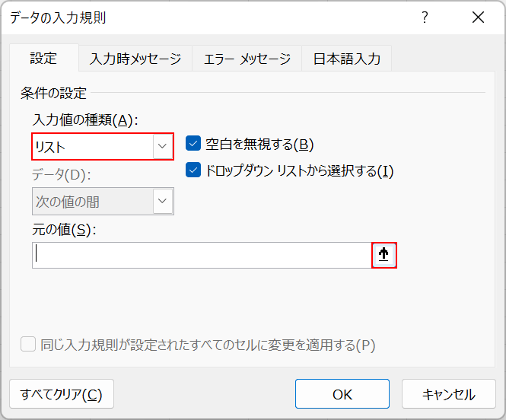Switch to the 設定 tab
The height and width of the screenshot is (420, 506).
click(43, 59)
